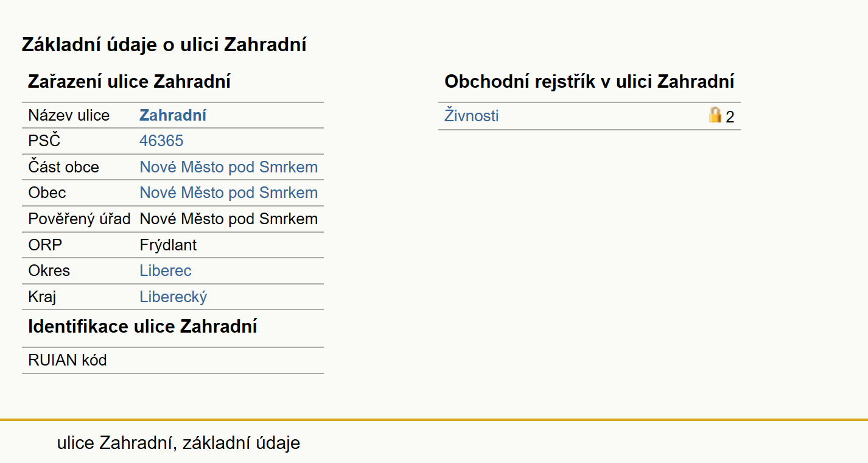Viewport: 868px width, 463px height.
Task: Click the Název ulice row label
Action: (69, 115)
